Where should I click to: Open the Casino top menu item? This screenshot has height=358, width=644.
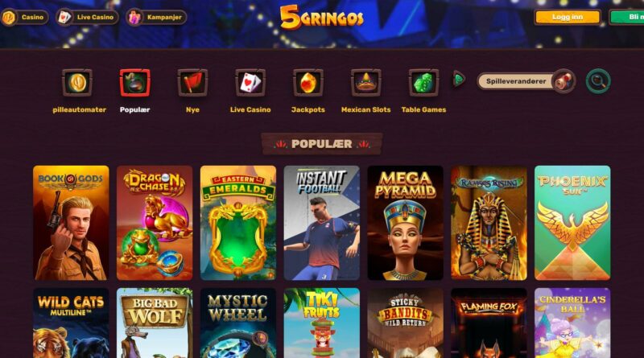(x=25, y=17)
